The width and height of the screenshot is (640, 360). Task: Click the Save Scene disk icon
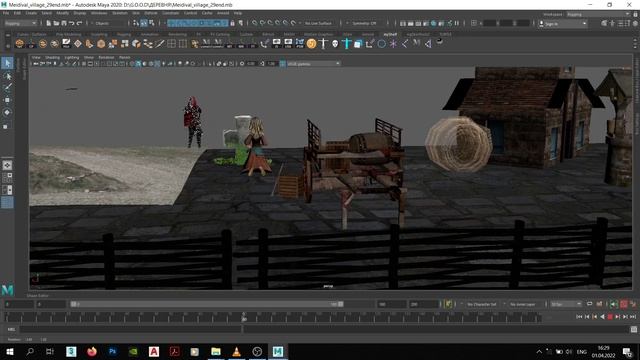pos(64,23)
